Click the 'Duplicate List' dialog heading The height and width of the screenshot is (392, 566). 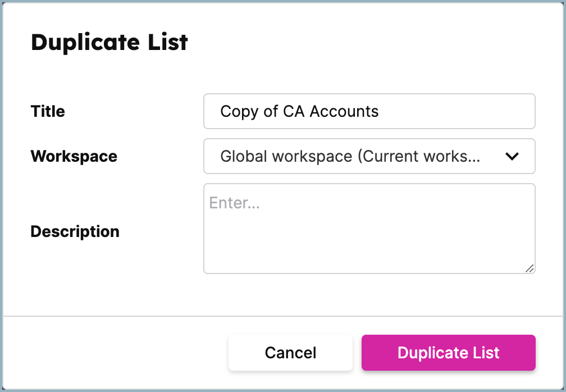click(109, 42)
